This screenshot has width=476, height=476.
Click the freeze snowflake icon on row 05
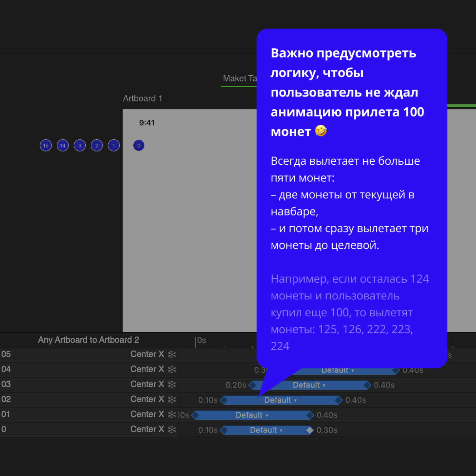[172, 354]
